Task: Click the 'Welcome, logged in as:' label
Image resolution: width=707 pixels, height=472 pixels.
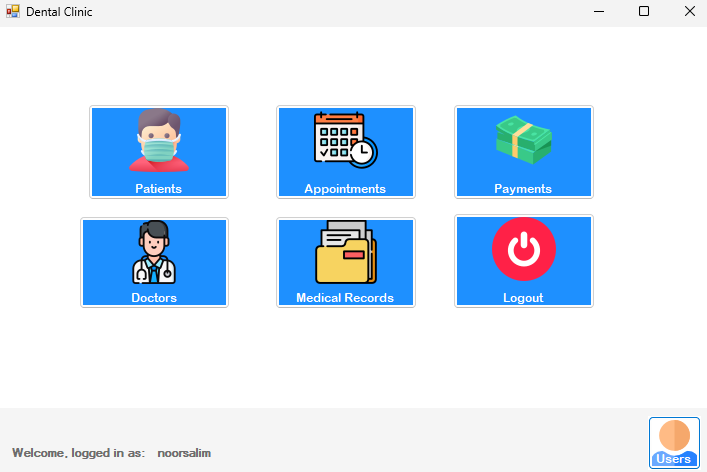Action: point(78,453)
